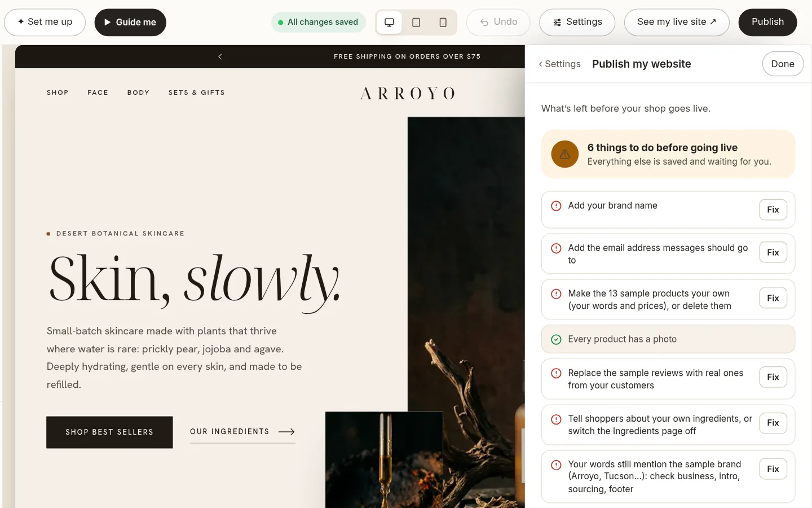The height and width of the screenshot is (508, 812).
Task: Click alert icon beside ingredients item
Action: coord(556,419)
